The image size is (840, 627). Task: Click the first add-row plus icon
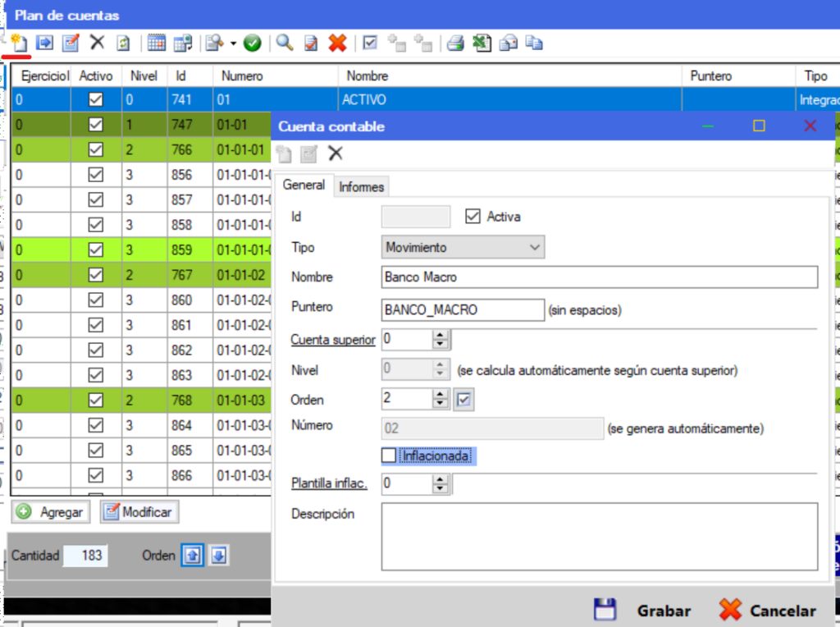(396, 43)
